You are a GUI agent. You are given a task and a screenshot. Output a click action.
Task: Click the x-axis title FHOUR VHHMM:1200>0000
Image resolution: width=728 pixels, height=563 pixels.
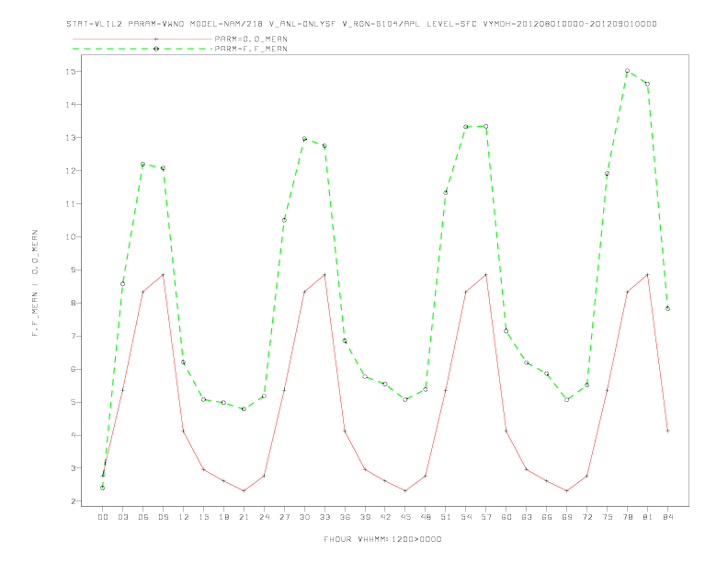coord(382,539)
